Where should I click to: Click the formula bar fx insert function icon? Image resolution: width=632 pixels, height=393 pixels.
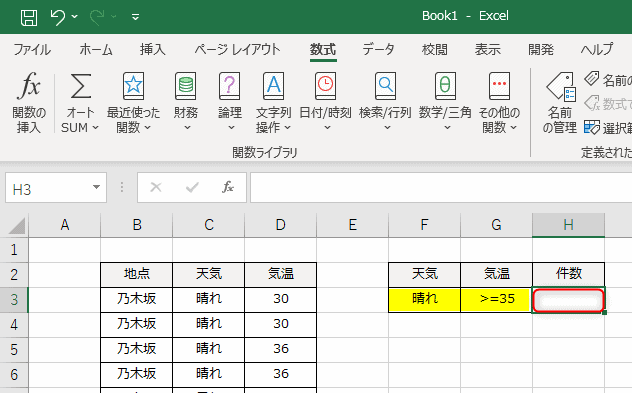pos(228,187)
